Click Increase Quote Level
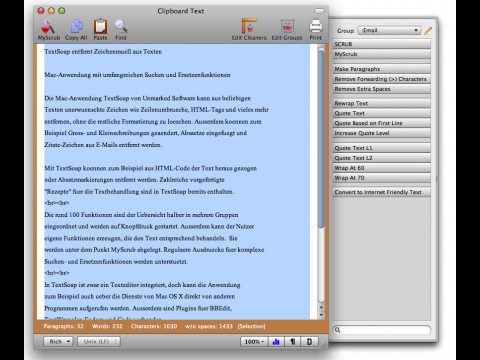This screenshot has height=360, width=480. coord(382,133)
